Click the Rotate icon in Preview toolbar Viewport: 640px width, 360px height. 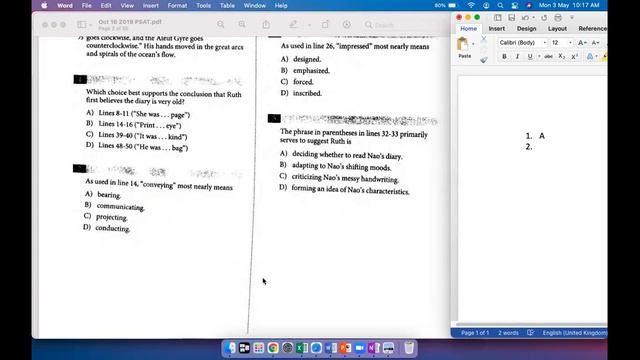click(325, 24)
